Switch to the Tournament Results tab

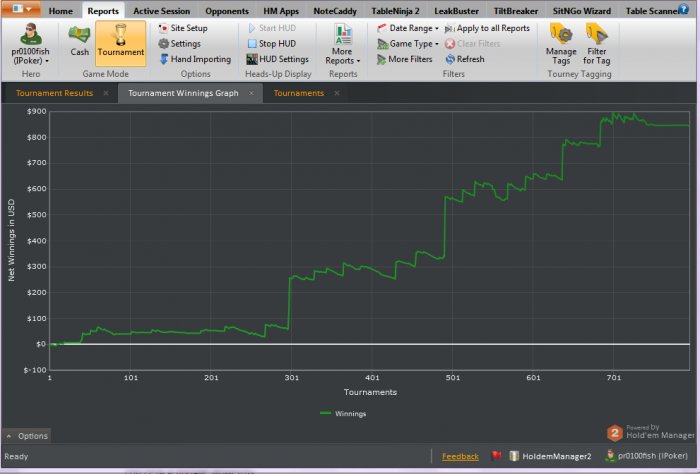pos(53,93)
